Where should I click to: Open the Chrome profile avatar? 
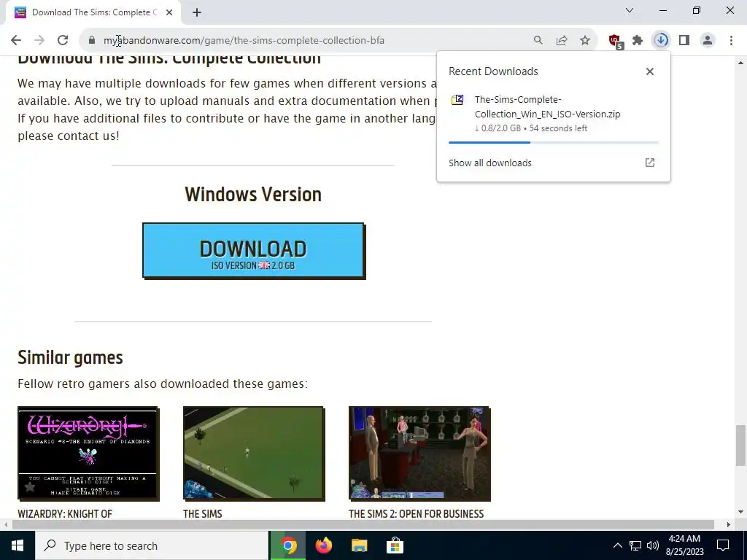708,41
